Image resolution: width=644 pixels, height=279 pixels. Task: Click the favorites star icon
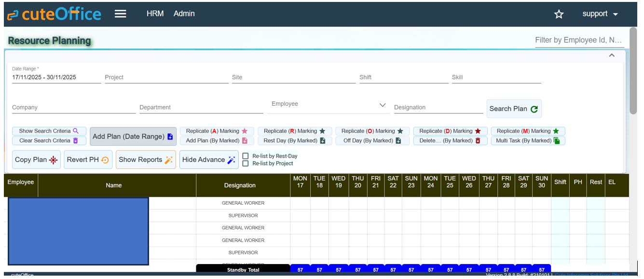coord(559,14)
